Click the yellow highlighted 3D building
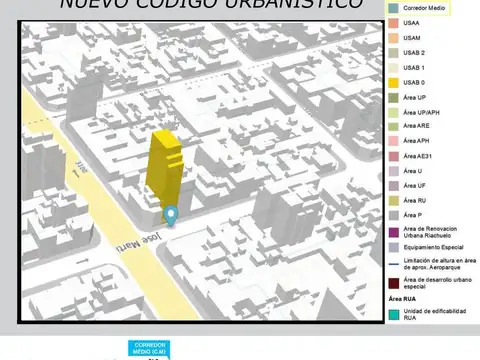This screenshot has height=360, width=480. [164, 170]
